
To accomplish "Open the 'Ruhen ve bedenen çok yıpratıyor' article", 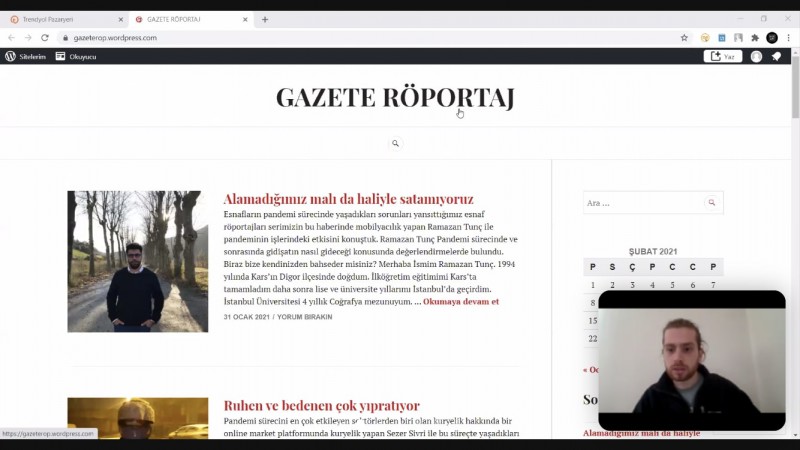I will coord(321,406).
